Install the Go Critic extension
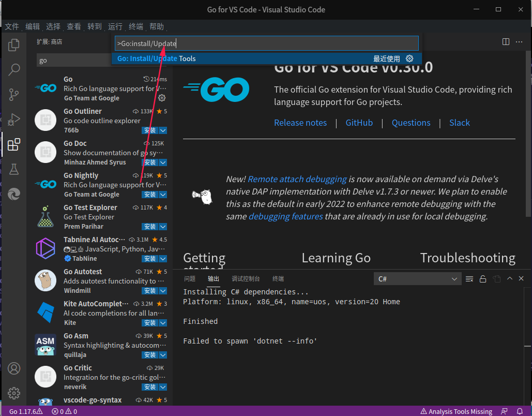Screen dimensions: 532x416 [x=150, y=387]
